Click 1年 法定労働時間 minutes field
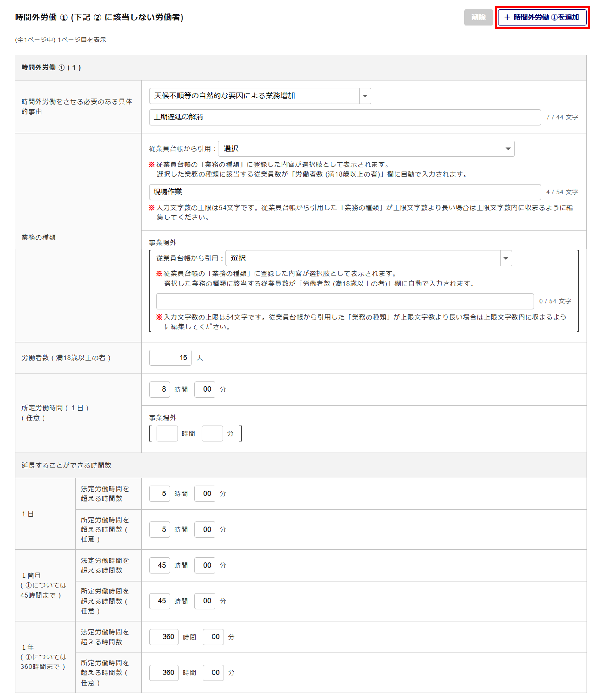The width and height of the screenshot is (601, 700). pyautogui.click(x=213, y=637)
